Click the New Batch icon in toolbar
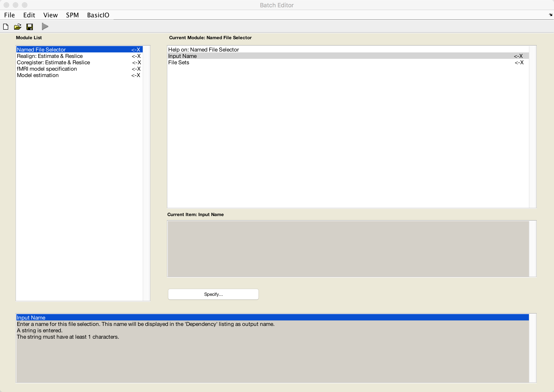554x392 pixels. click(x=6, y=27)
